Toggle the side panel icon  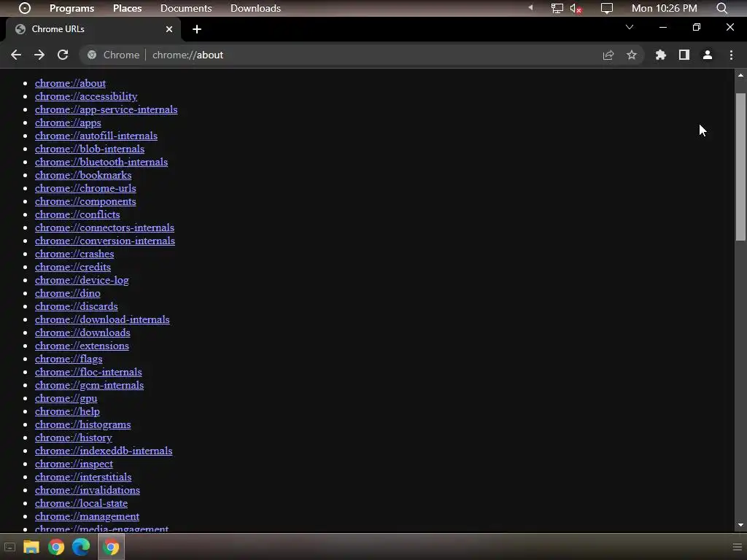point(684,55)
